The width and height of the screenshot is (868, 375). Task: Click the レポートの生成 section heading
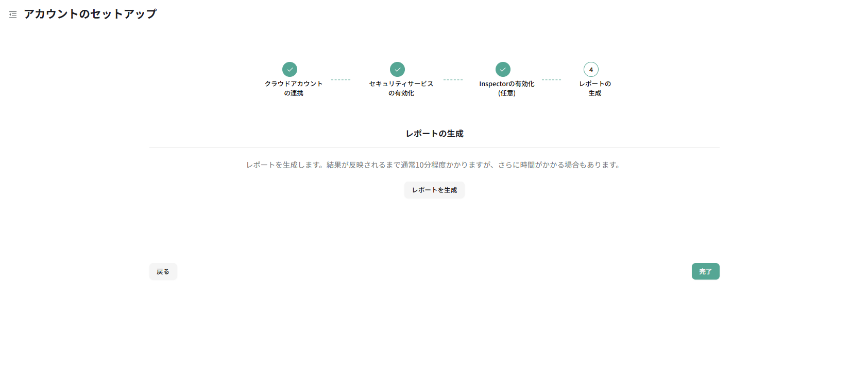click(434, 134)
